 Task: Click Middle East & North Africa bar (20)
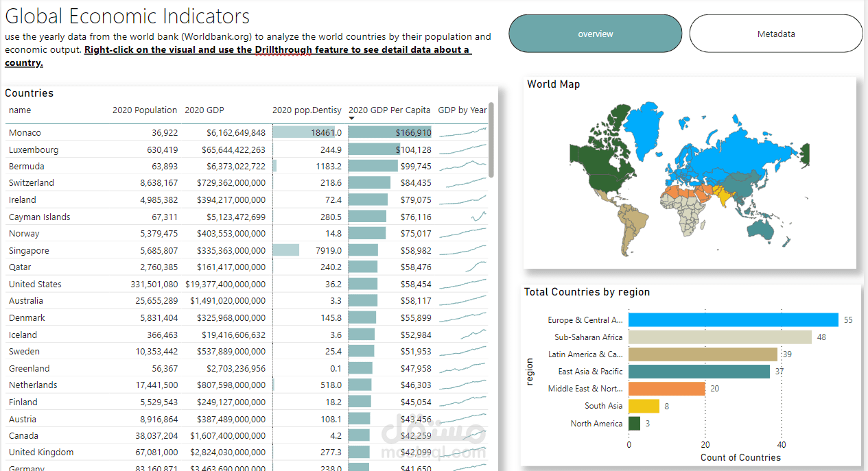(x=667, y=389)
